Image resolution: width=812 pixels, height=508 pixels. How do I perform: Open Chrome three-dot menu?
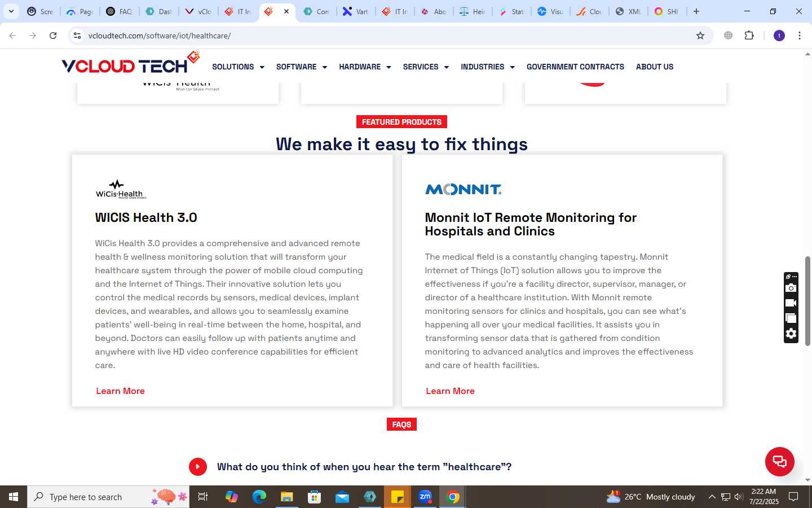(x=800, y=36)
